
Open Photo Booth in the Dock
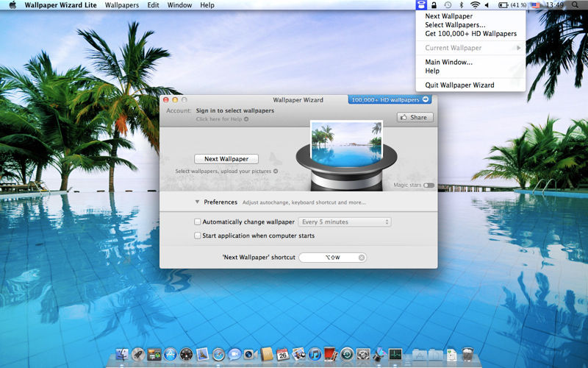(331, 354)
